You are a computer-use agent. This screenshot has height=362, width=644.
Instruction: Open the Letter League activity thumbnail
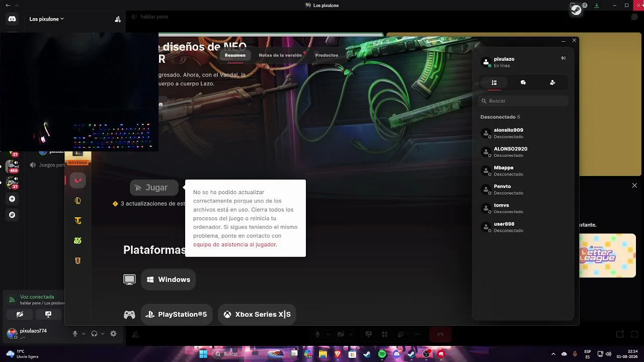click(607, 255)
